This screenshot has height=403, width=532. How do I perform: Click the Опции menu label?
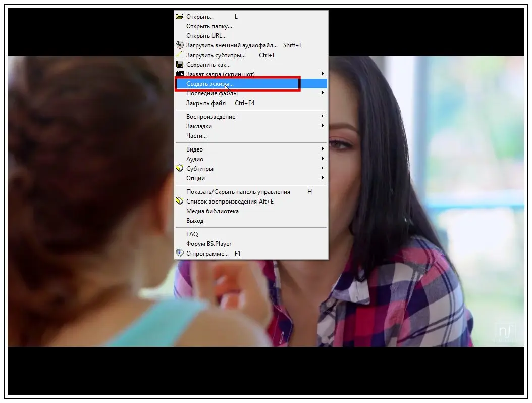(x=195, y=178)
